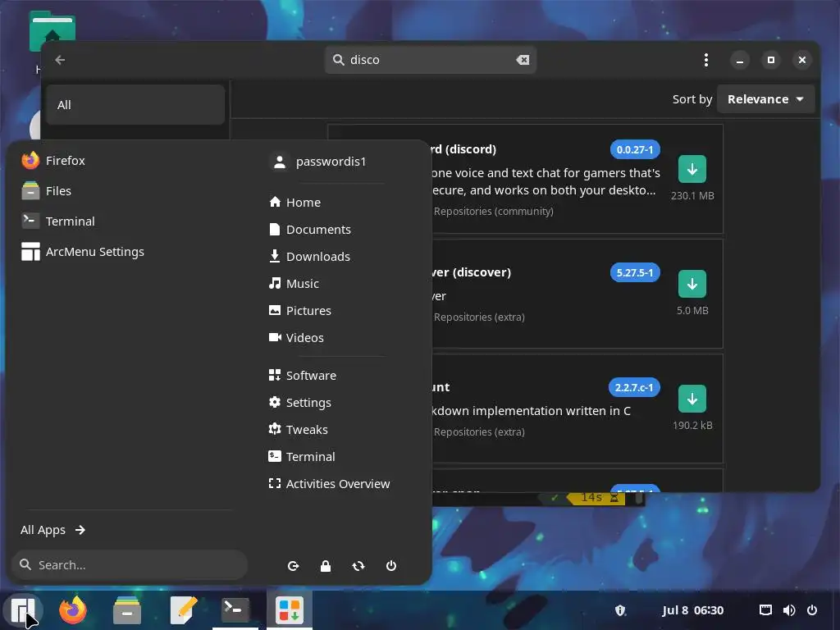This screenshot has width=840, height=630.
Task: Install the discover package
Action: [692, 284]
